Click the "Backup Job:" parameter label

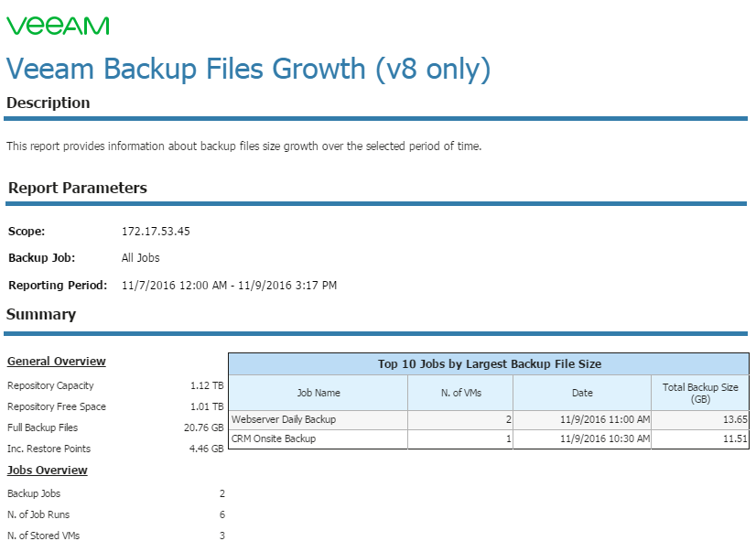point(42,258)
